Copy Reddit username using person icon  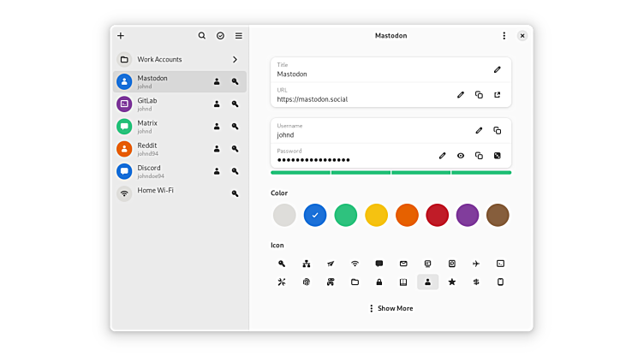(217, 149)
